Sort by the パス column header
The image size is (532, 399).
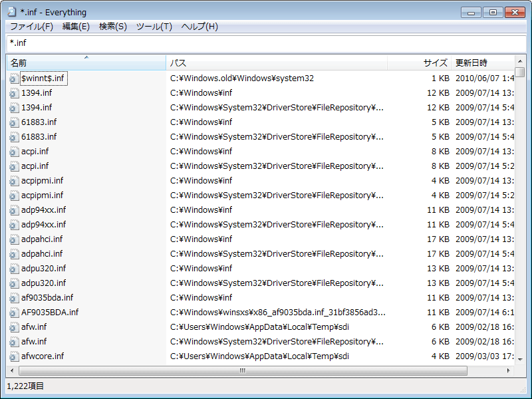(277, 63)
